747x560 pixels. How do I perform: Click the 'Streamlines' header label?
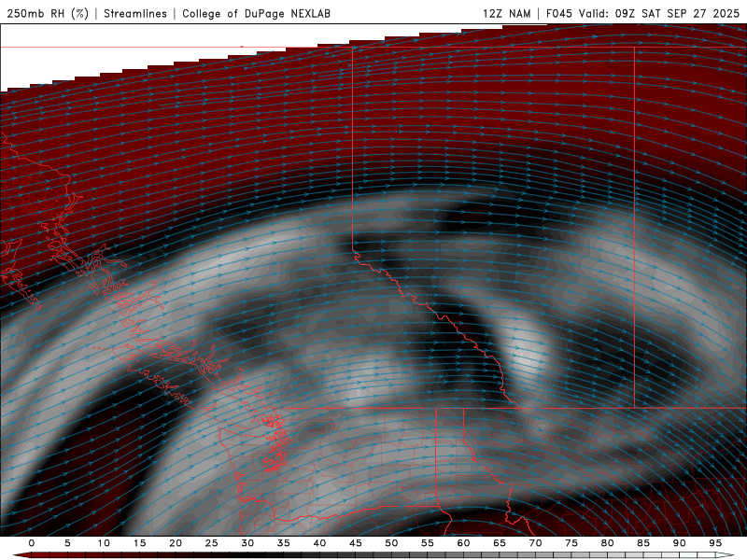pos(135,13)
